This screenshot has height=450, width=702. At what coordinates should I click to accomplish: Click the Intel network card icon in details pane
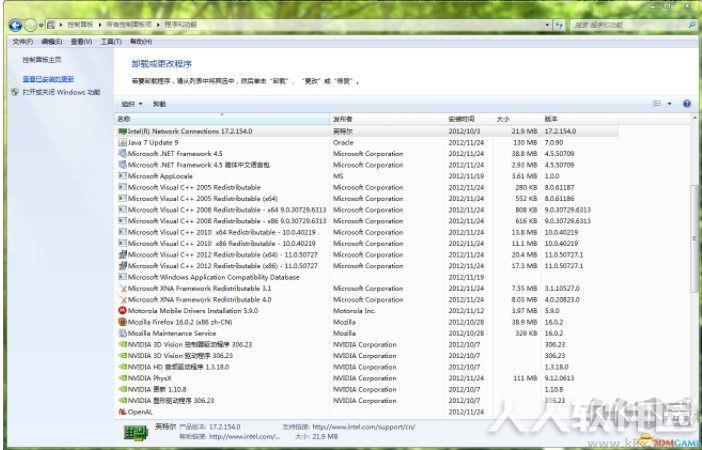tap(136, 432)
